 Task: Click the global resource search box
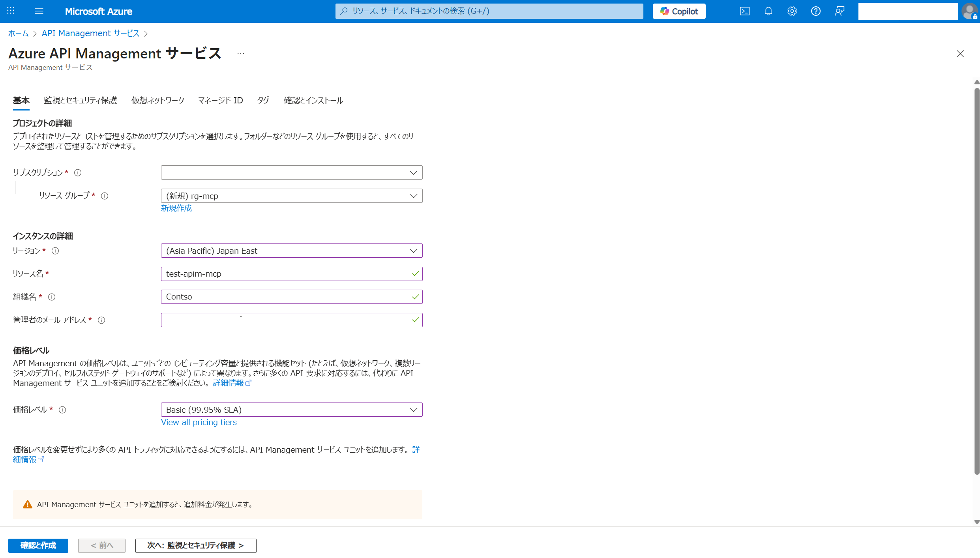489,11
